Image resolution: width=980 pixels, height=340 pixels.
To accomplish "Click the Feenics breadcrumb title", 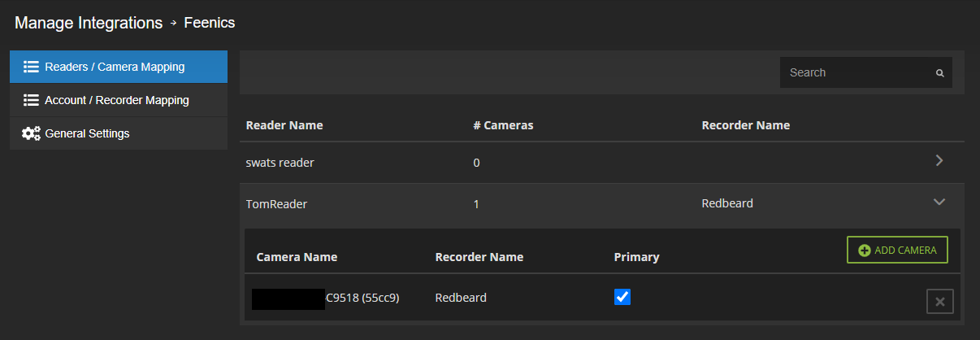I will point(210,23).
